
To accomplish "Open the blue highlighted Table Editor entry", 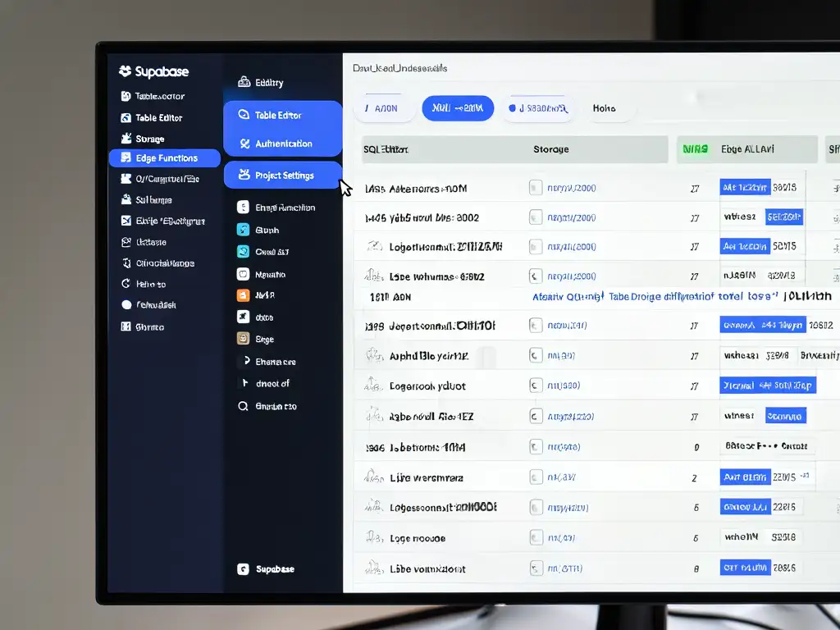I will [282, 115].
